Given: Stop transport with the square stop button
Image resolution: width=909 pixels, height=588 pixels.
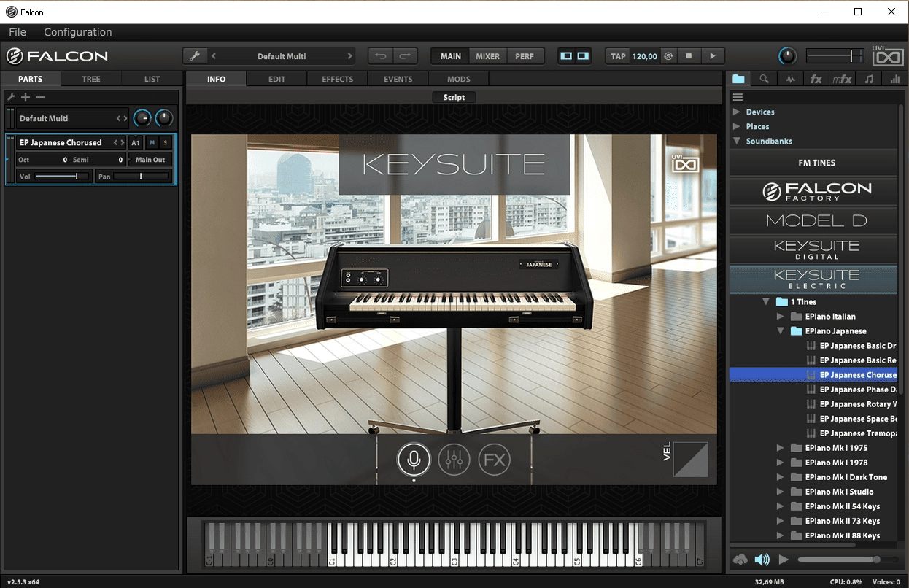Looking at the screenshot, I should point(688,56).
